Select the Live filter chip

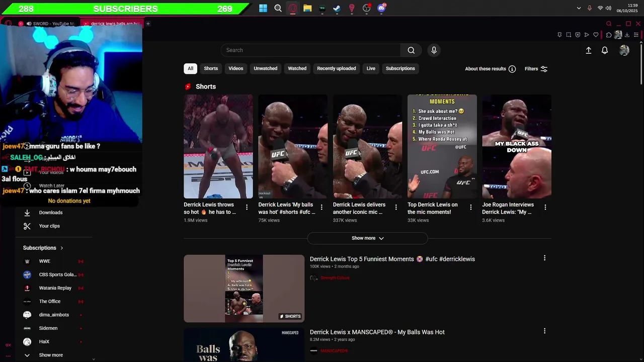coord(371,68)
